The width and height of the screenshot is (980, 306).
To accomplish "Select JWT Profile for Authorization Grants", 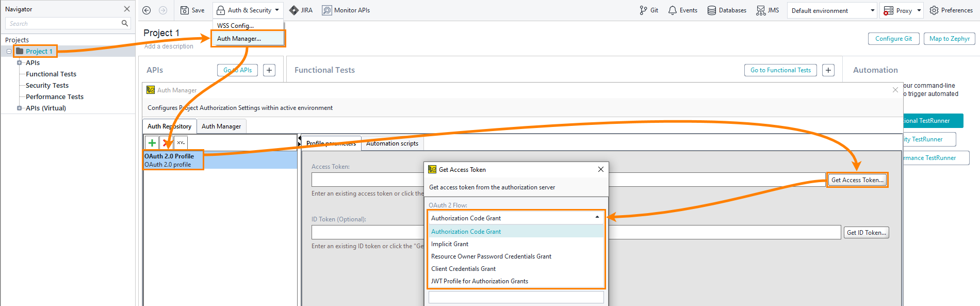I will 516,281.
